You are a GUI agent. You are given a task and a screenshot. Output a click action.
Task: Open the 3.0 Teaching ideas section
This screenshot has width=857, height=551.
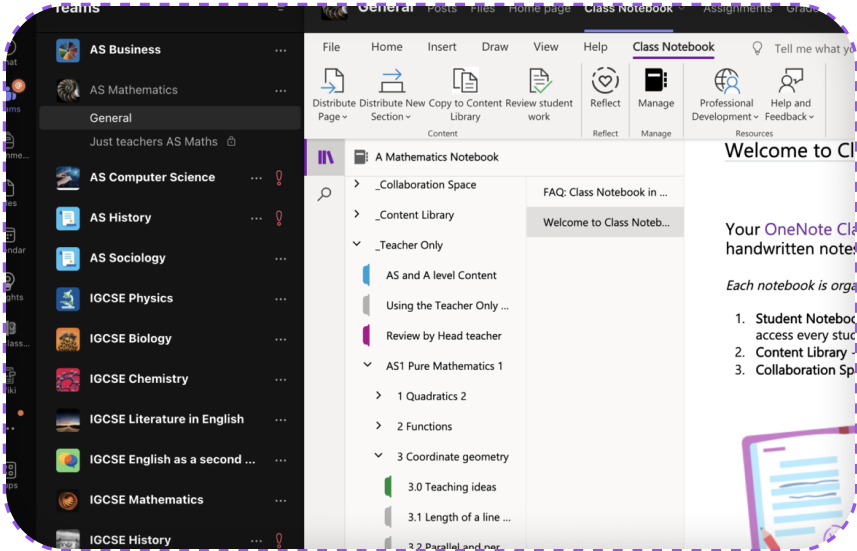pos(452,487)
